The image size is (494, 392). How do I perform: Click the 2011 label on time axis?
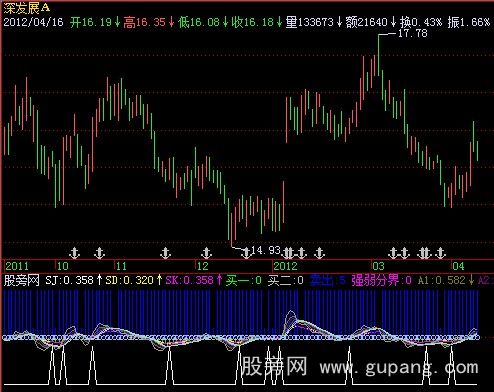(17, 266)
